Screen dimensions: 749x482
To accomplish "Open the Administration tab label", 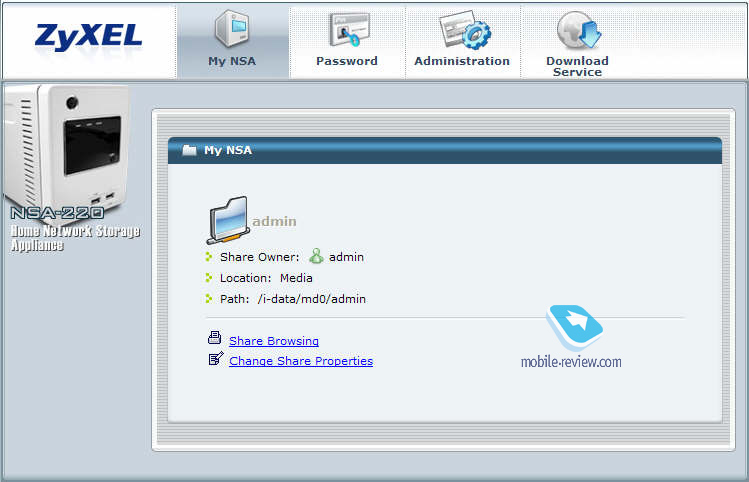I will [462, 61].
